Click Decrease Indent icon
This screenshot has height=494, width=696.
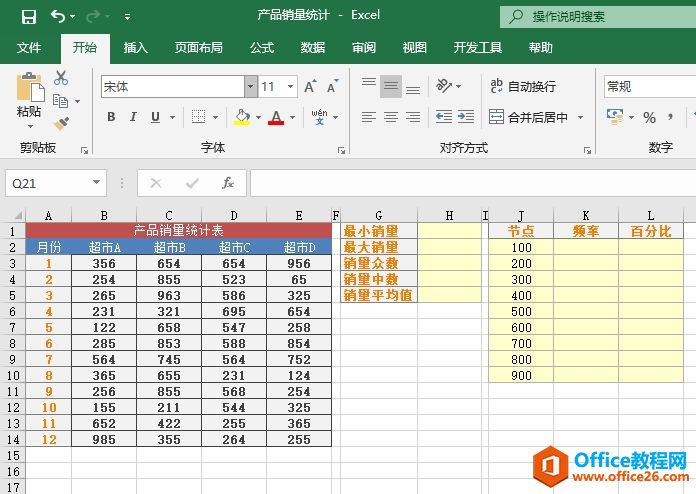[444, 117]
